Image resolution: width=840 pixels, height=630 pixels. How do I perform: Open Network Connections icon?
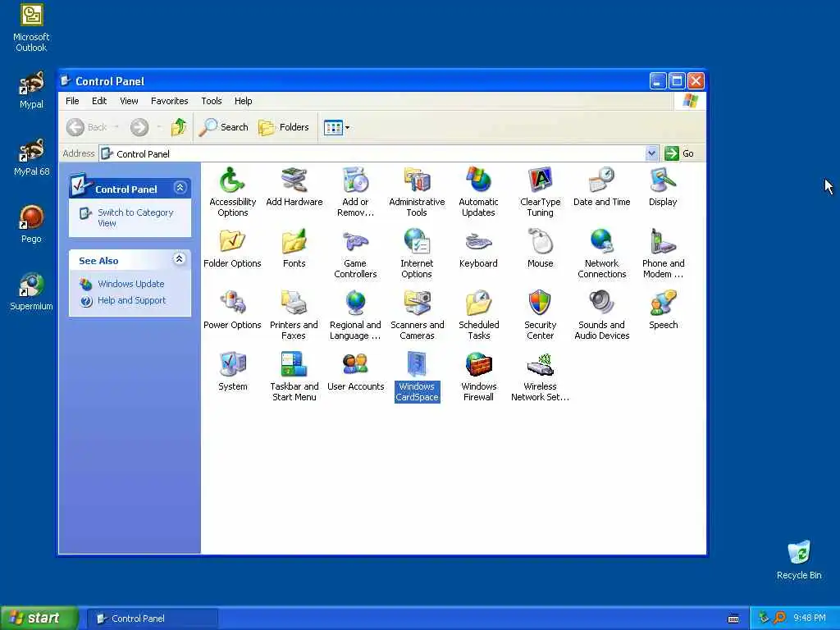[601, 253]
